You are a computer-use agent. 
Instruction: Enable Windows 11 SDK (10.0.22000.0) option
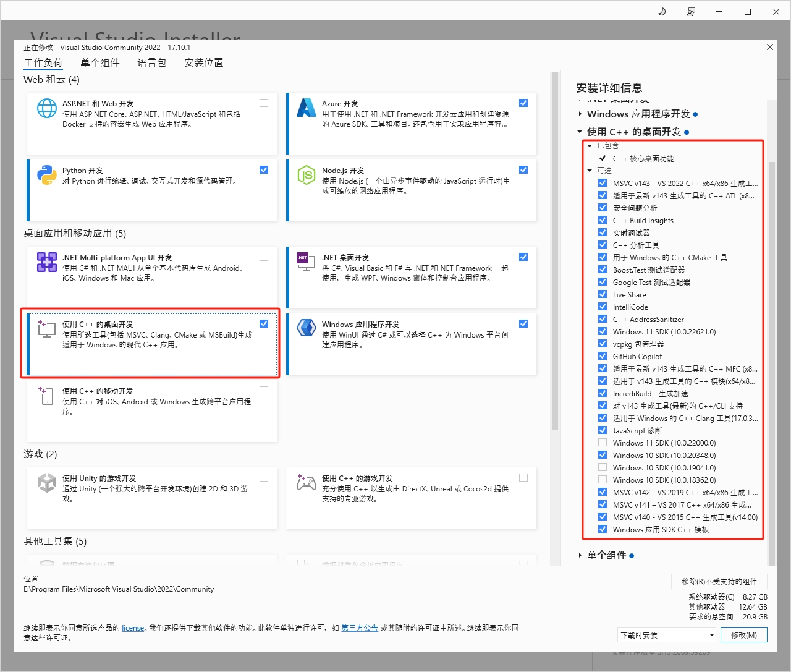pos(603,443)
